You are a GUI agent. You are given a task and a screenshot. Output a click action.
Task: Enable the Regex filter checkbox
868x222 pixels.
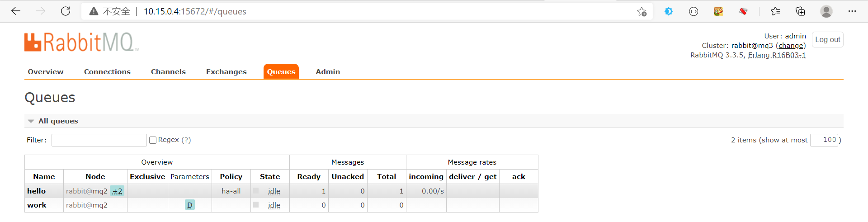pos(153,140)
